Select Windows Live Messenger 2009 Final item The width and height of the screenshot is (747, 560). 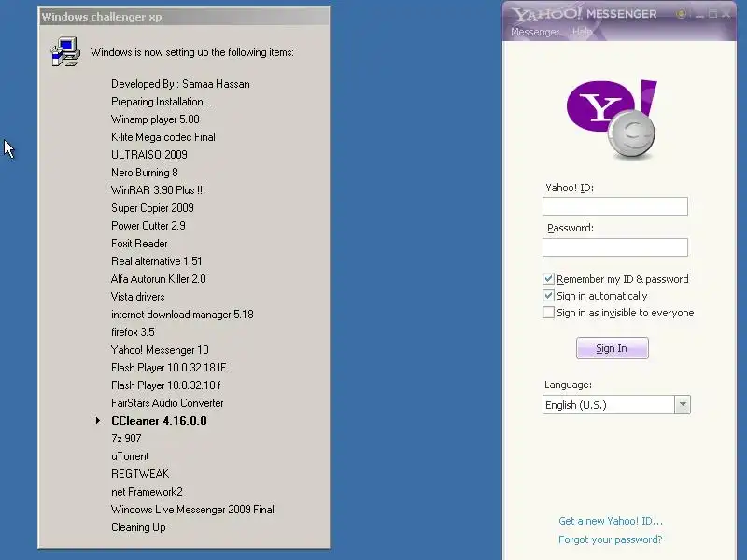[192, 509]
